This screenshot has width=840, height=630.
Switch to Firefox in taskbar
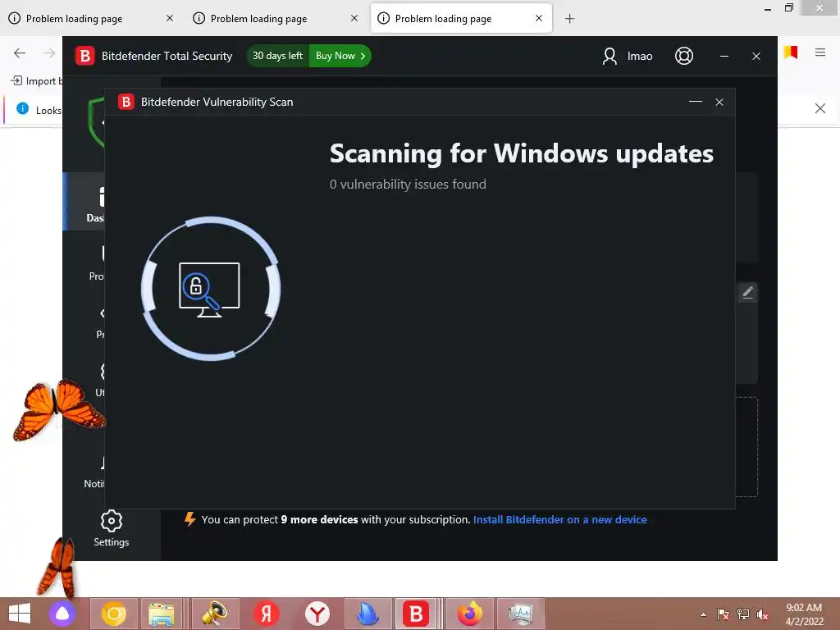470,614
